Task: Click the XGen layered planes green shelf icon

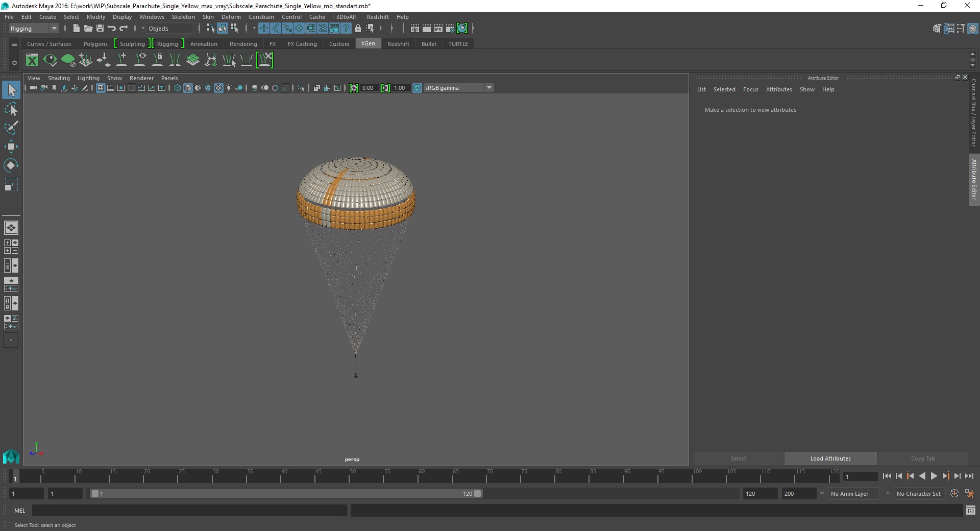Action: (x=193, y=60)
